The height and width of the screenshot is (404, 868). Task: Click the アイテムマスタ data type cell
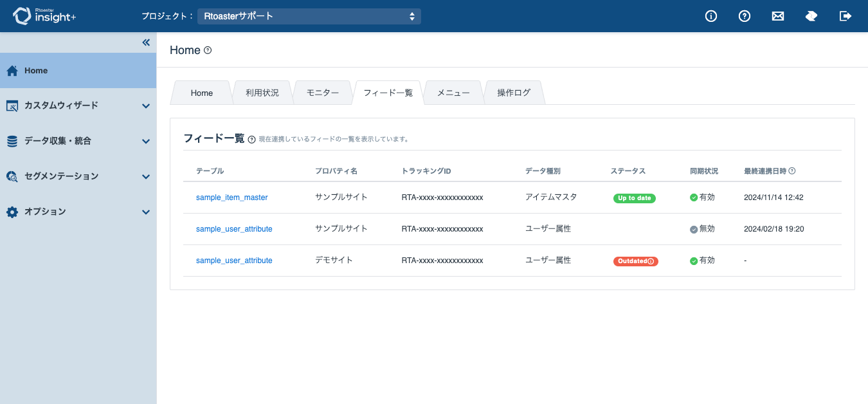coord(551,197)
